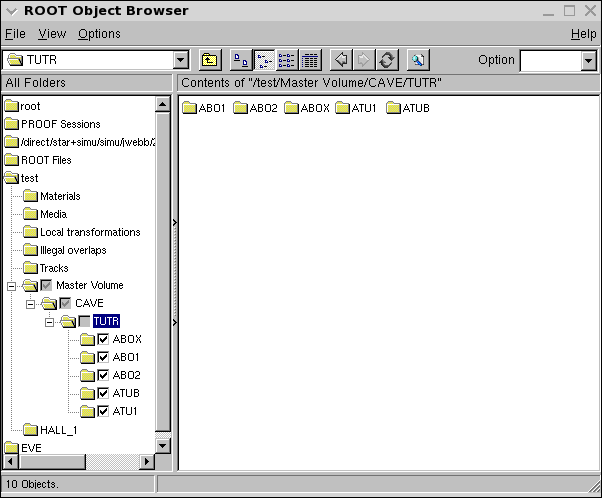Screen dimensions: 602x498
Task: Collapse TUTR tree node
Action: (x=49, y=322)
